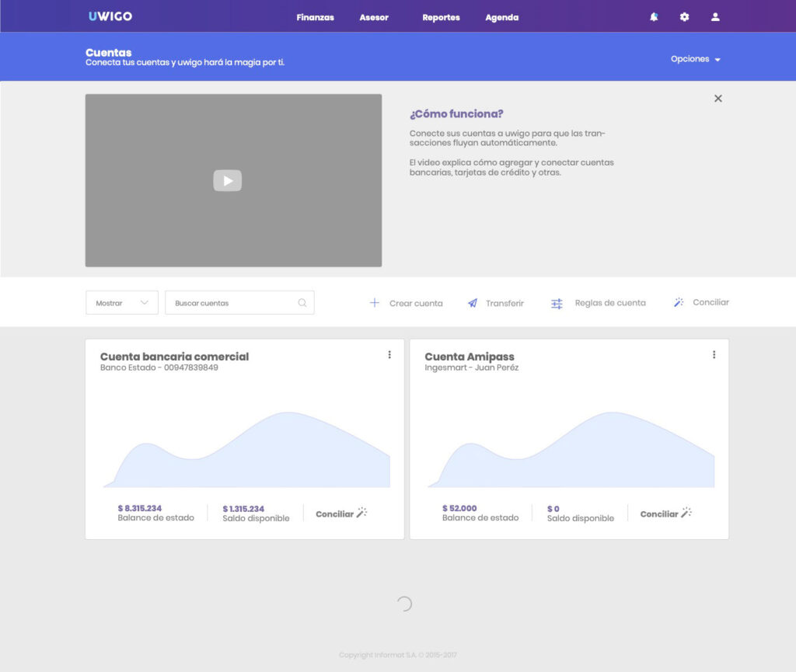Viewport: 796px width, 672px height.
Task: Click Cuenta Amipass title
Action: [x=470, y=357]
